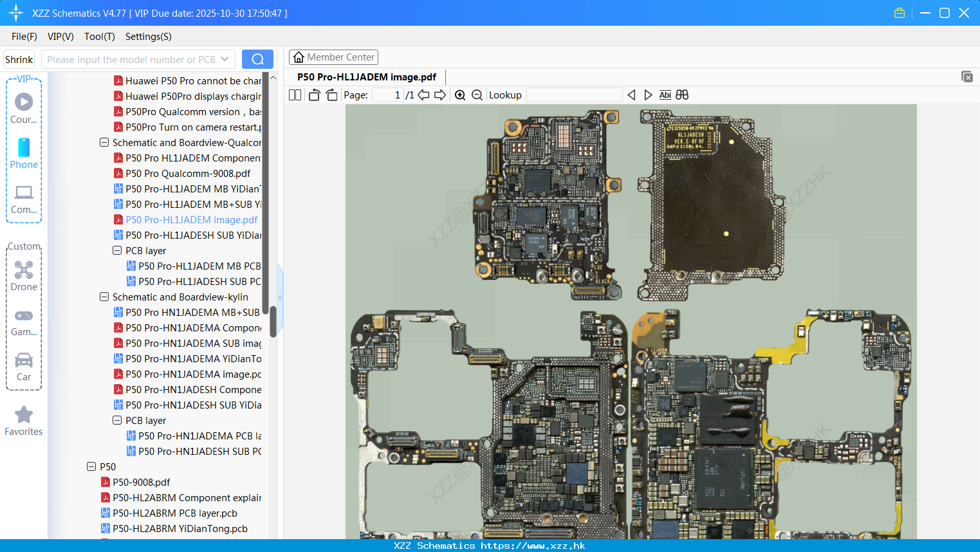Open Huawei P50Pro displays charging file
Screen dimensions: 980x552
[188, 96]
